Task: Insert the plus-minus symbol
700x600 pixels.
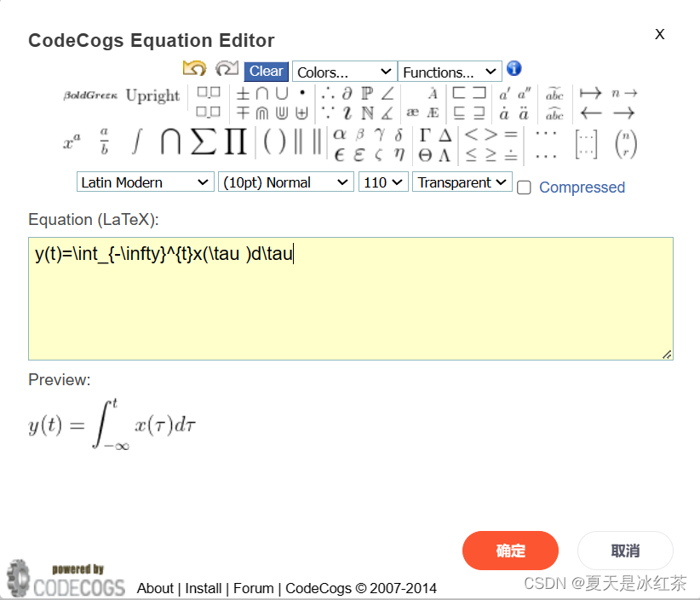Action: click(243, 94)
